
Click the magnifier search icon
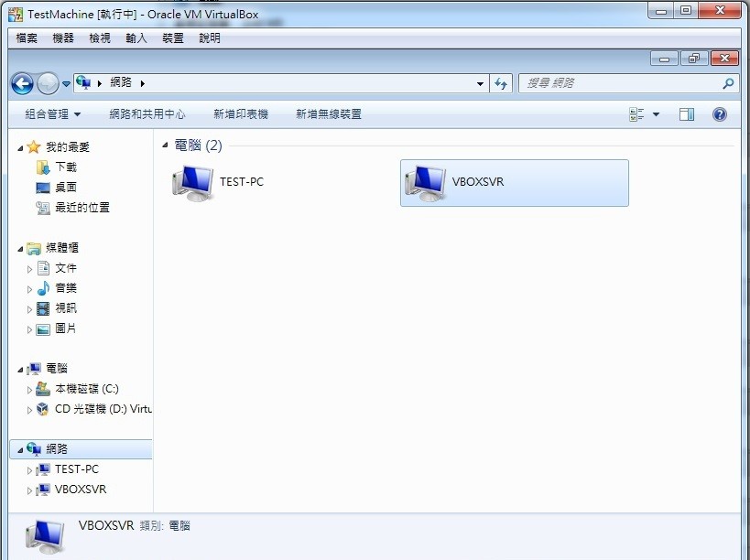tap(728, 83)
